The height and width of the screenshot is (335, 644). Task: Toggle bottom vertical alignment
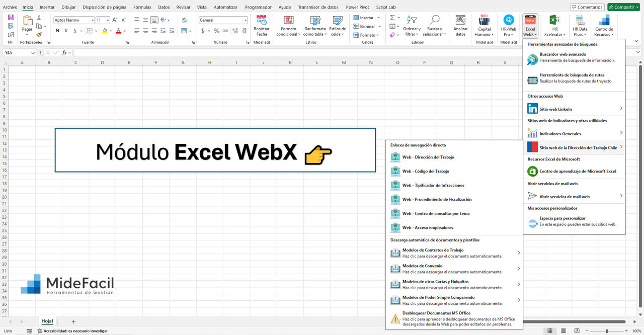tap(154, 20)
